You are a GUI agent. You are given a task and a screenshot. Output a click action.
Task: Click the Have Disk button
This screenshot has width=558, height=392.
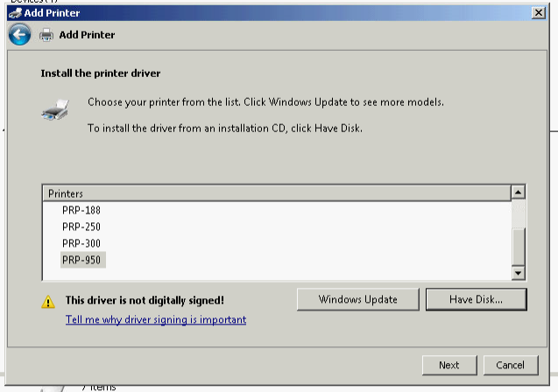point(476,299)
